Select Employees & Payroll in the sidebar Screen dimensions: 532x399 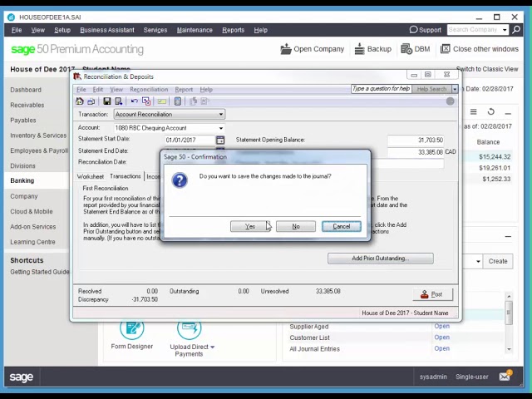(x=39, y=150)
